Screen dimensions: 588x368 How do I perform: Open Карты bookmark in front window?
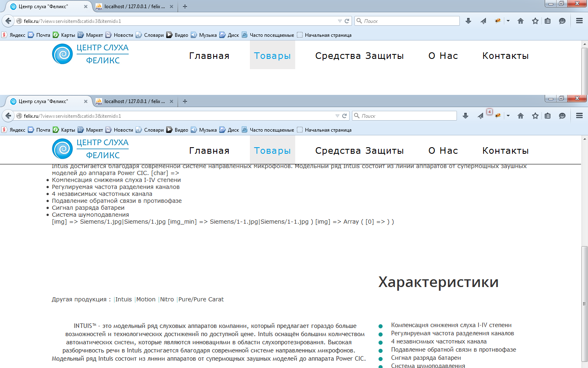[x=64, y=130]
